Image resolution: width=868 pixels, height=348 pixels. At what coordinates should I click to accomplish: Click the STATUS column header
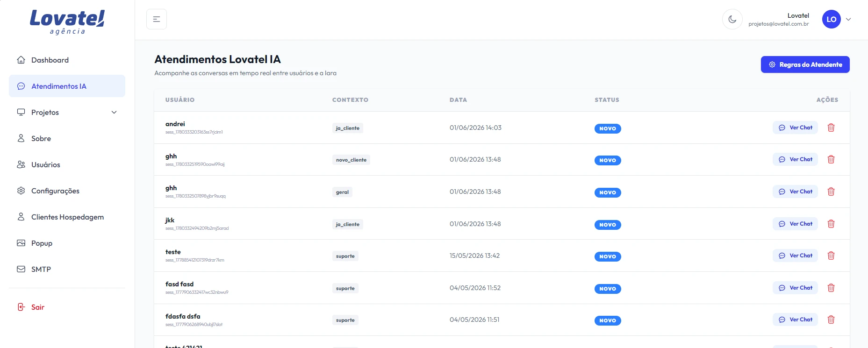[607, 100]
